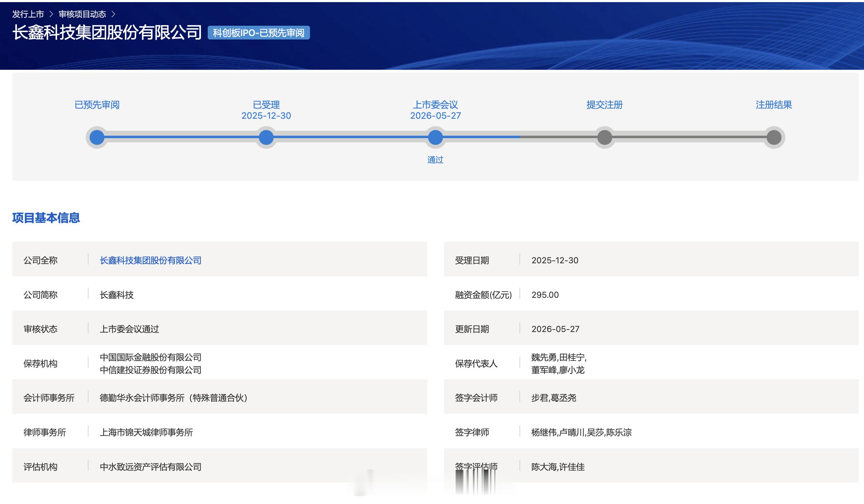This screenshot has height=504, width=864.
Task: Click sponsor representatives 魏先勇,田桂宁,
Action: point(559,357)
